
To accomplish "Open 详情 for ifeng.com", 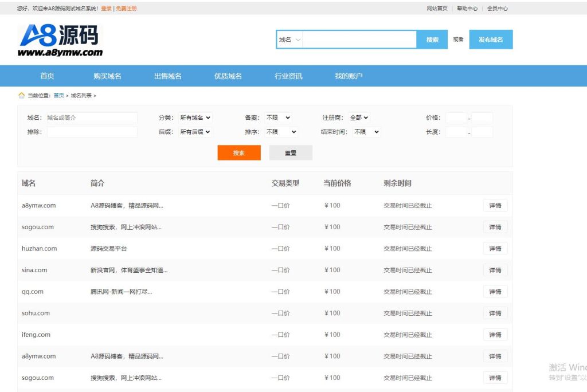I will tap(495, 335).
